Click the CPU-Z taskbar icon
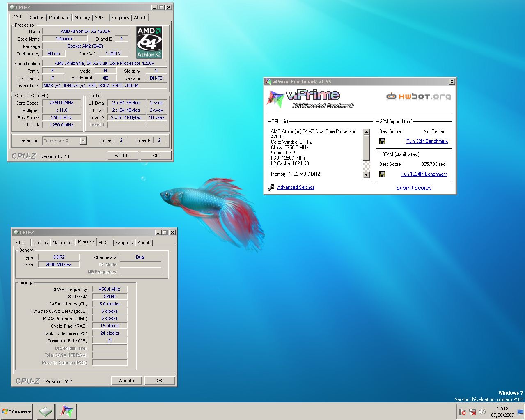 [x=46, y=411]
